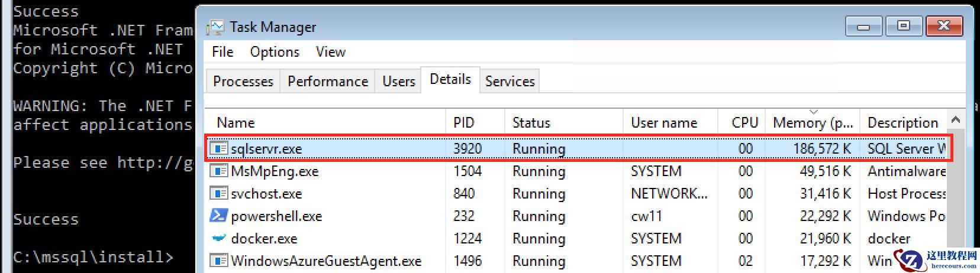The image size is (980, 273).
Task: Select the svchost.exe row name
Action: pos(266,194)
